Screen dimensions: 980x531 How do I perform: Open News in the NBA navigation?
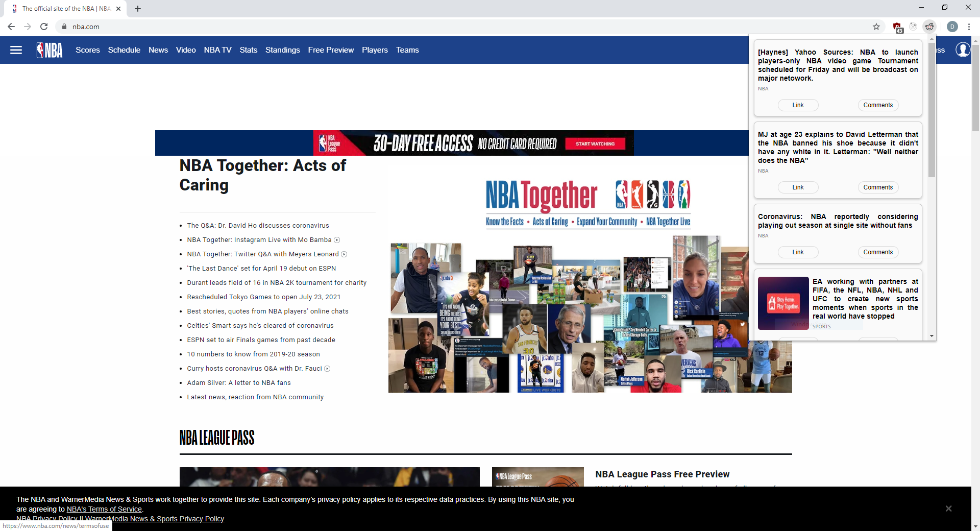[158, 50]
